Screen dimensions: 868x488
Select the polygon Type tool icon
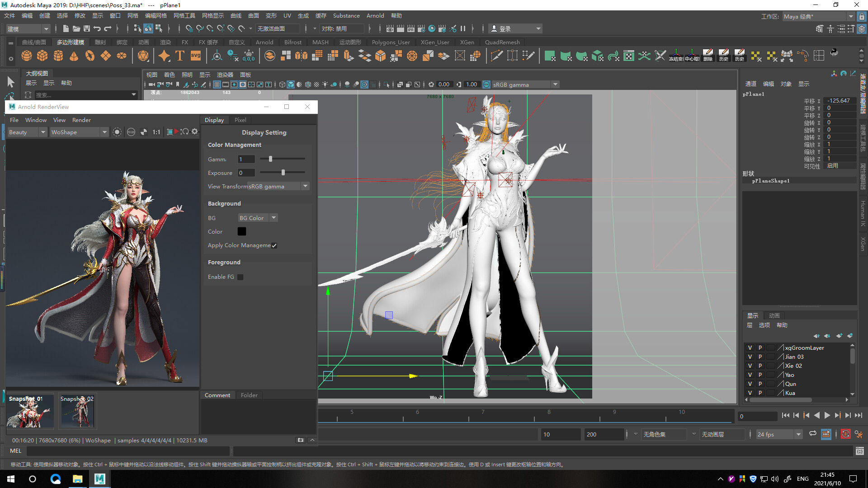180,56
